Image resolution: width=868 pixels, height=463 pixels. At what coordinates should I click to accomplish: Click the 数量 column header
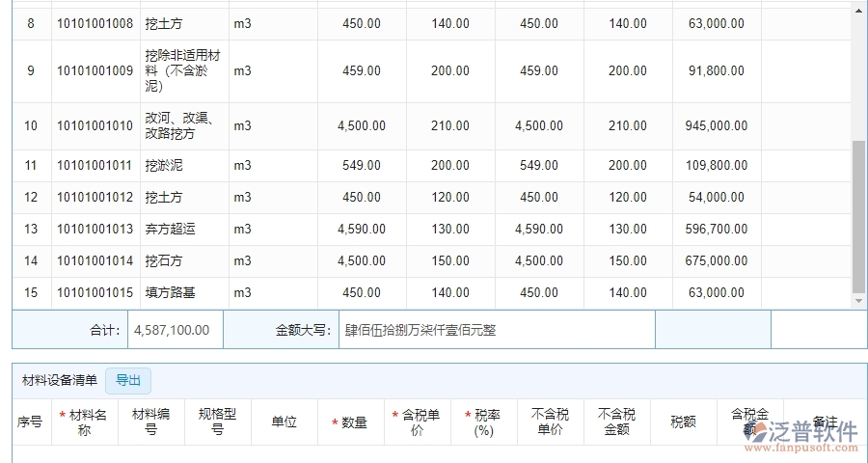(350, 422)
